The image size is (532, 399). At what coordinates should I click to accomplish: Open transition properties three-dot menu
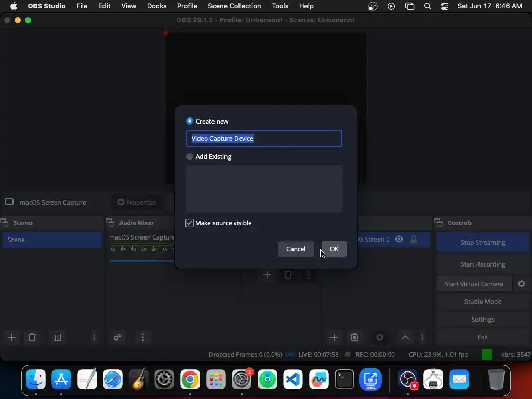pyautogui.click(x=309, y=275)
